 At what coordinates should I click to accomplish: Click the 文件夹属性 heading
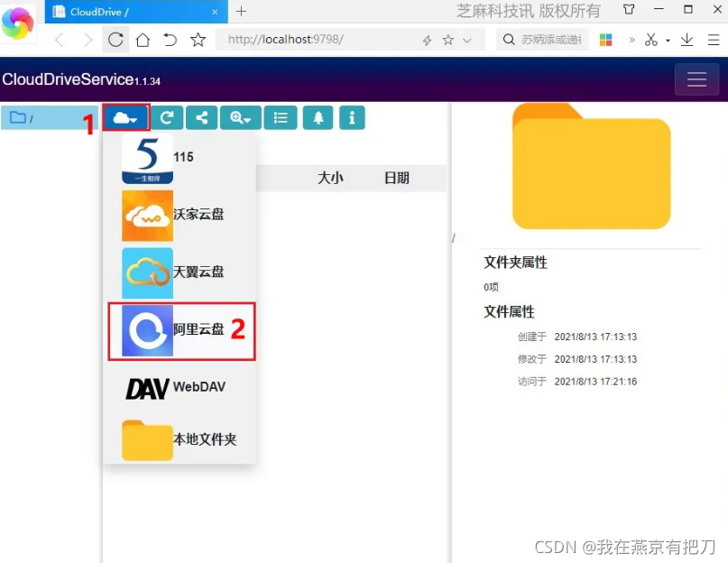click(x=515, y=263)
